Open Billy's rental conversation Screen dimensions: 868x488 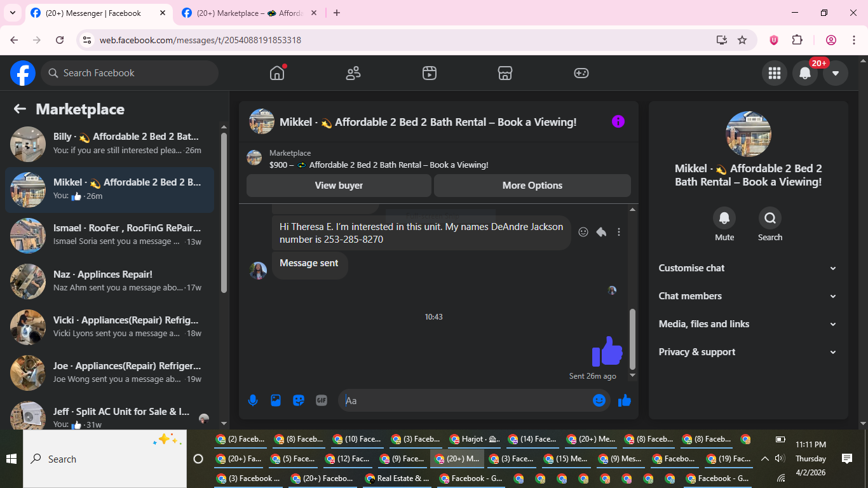(x=109, y=144)
